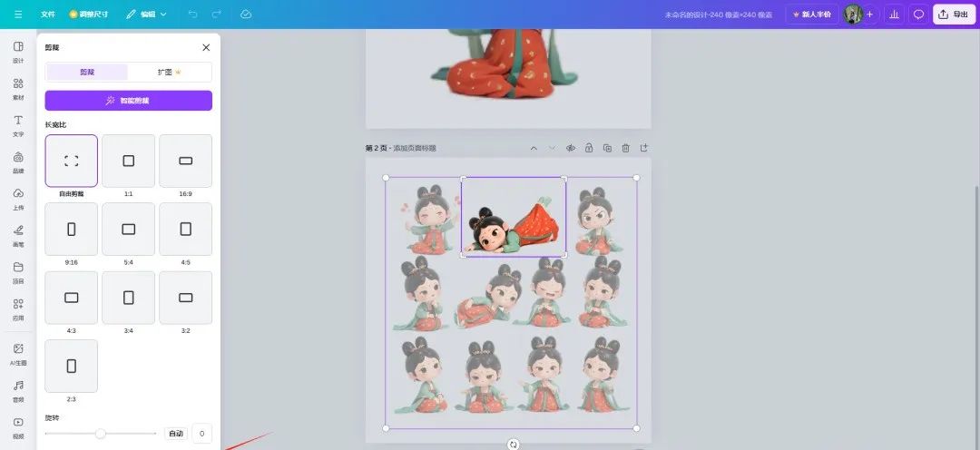Select the 自由剪裁 freeform aspect ratio
Image resolution: width=980 pixels, height=450 pixels.
tap(72, 161)
